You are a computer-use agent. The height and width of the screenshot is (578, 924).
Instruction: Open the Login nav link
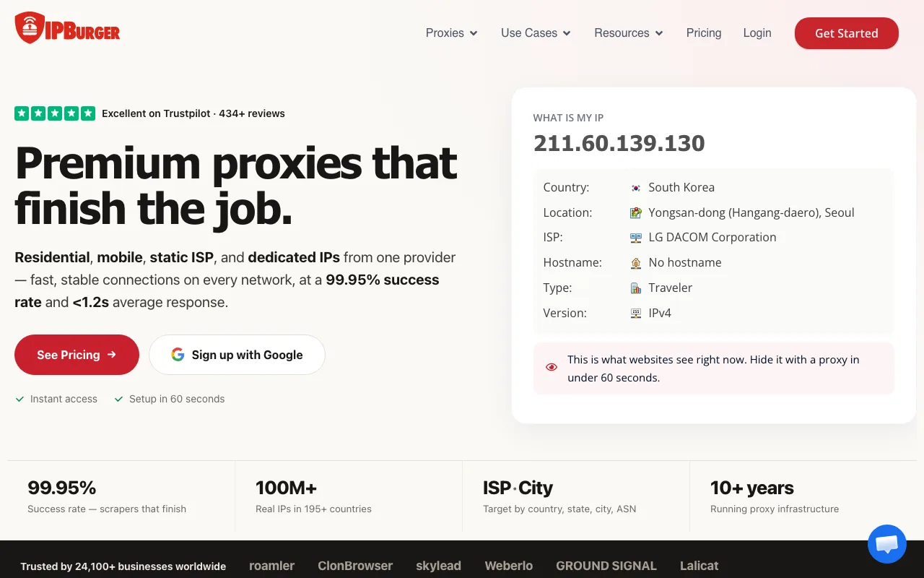757,33
